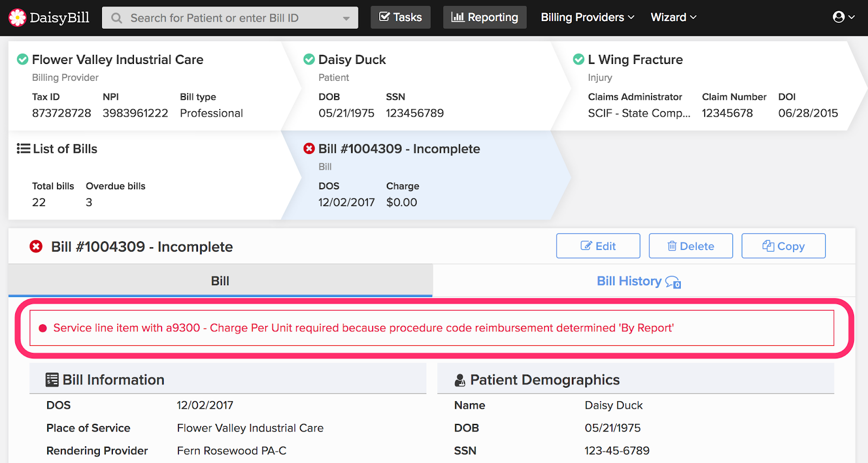
Task: Click the Overdue bills count 3
Action: click(x=89, y=202)
